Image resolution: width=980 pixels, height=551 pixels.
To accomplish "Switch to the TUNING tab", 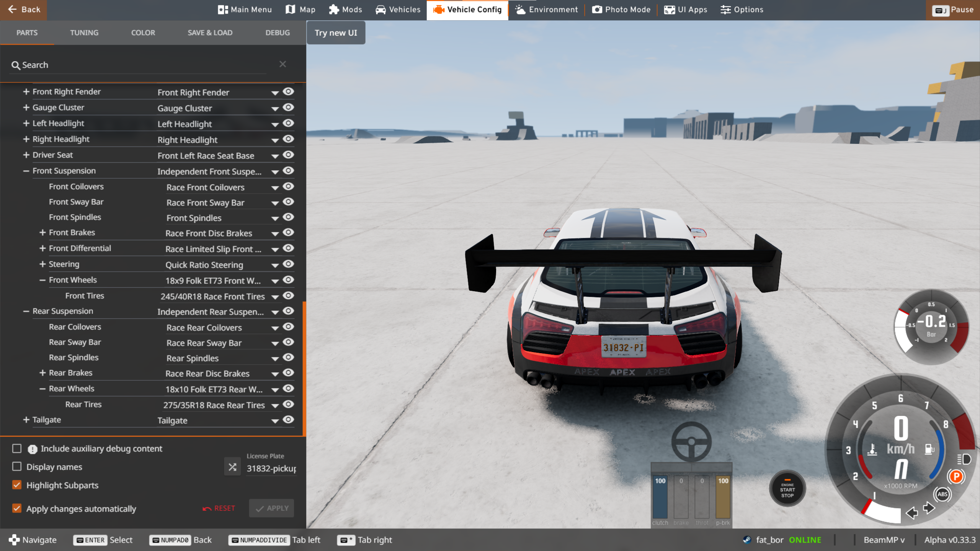I will (x=84, y=33).
